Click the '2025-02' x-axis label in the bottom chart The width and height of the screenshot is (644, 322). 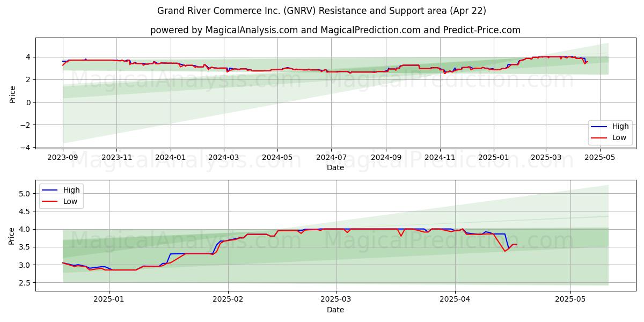pyautogui.click(x=228, y=300)
